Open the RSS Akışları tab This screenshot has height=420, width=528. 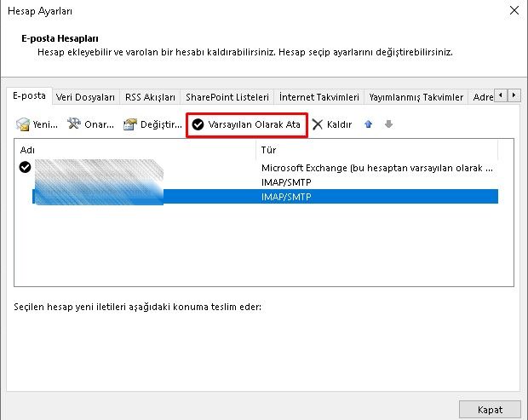pyautogui.click(x=150, y=97)
